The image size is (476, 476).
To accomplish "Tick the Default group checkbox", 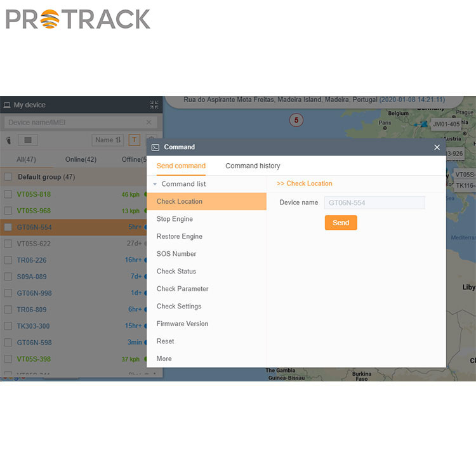I will (8, 176).
